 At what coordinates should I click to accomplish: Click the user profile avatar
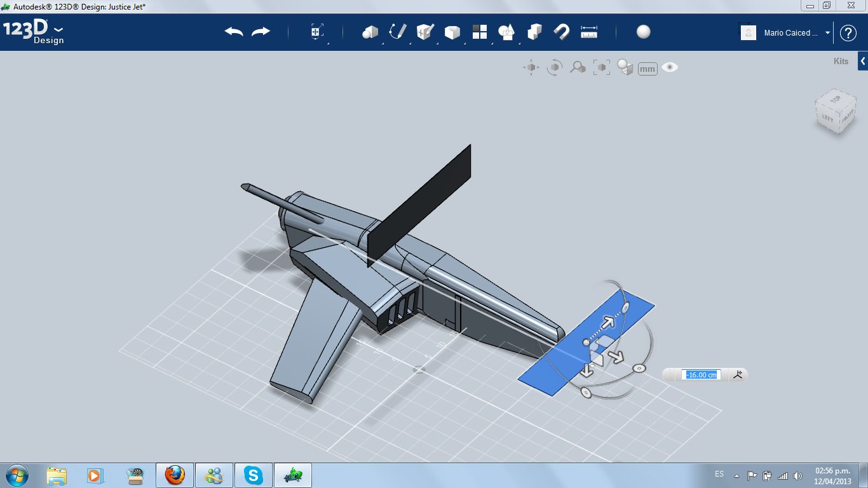[749, 33]
